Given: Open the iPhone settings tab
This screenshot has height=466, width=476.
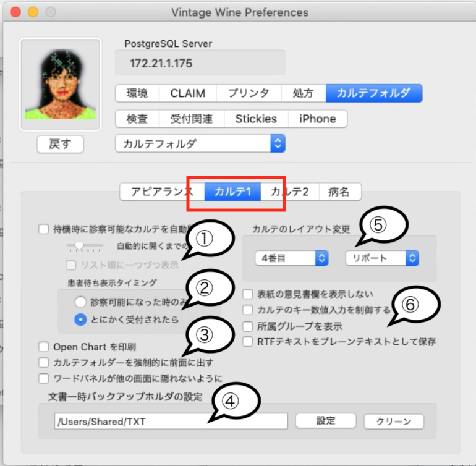Looking at the screenshot, I should click(x=317, y=119).
